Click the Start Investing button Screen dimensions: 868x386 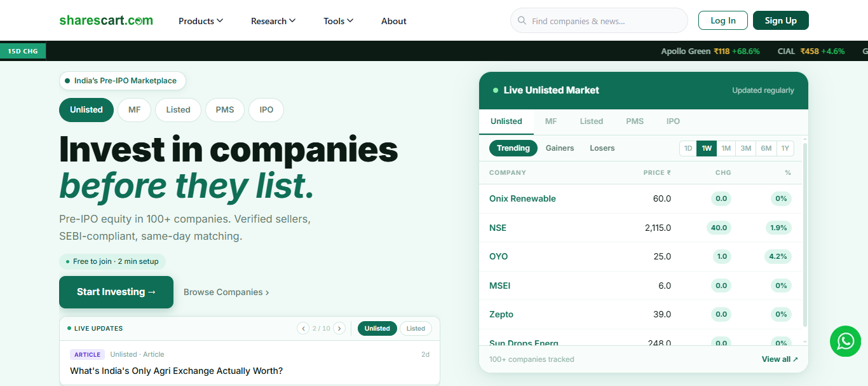116,292
